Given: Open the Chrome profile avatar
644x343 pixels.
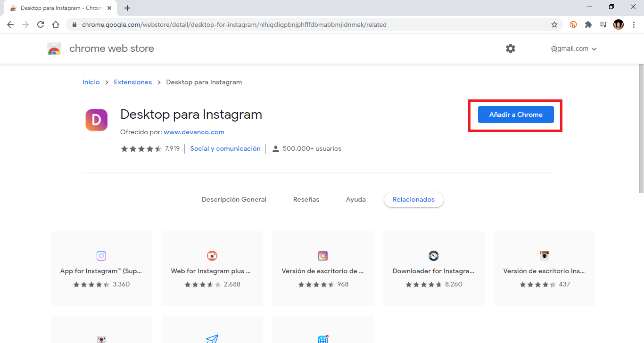Looking at the screenshot, I should [x=619, y=24].
